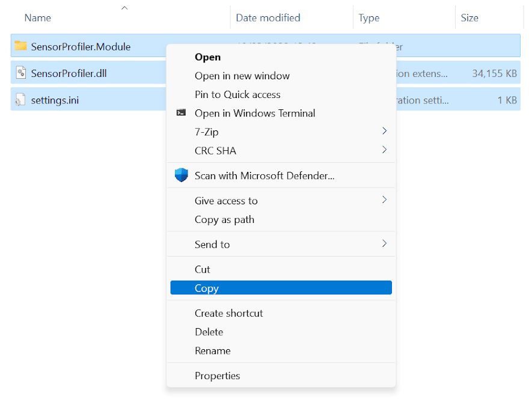Viewport: 532px width, 405px height.
Task: Choose Rename in the context menu
Action: pos(212,350)
